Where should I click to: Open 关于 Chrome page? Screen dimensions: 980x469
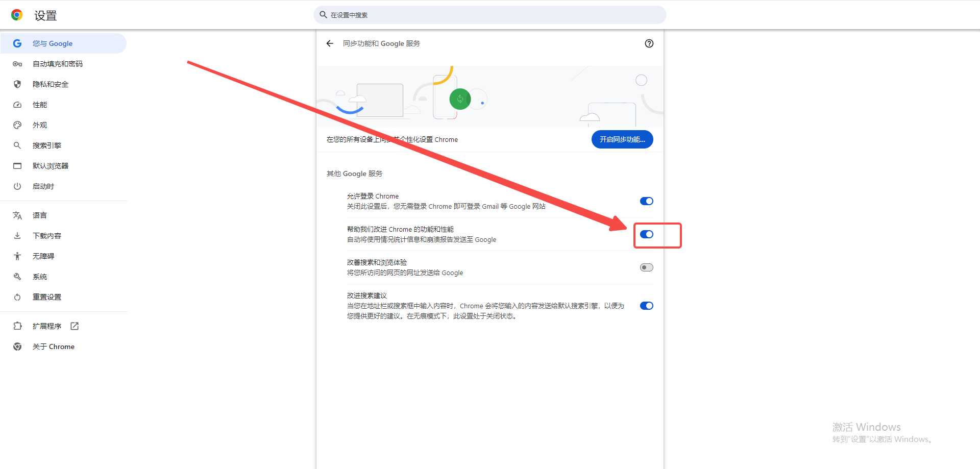tap(63, 347)
